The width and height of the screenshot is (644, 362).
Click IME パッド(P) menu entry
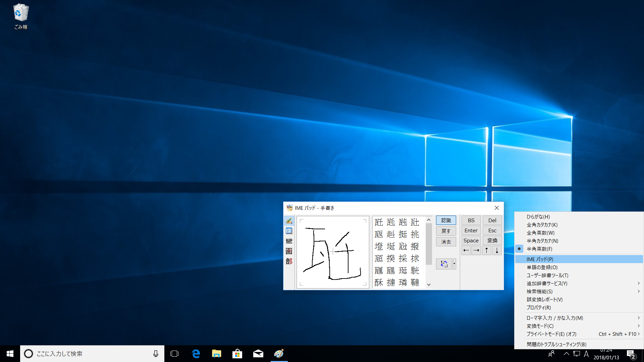[540, 259]
